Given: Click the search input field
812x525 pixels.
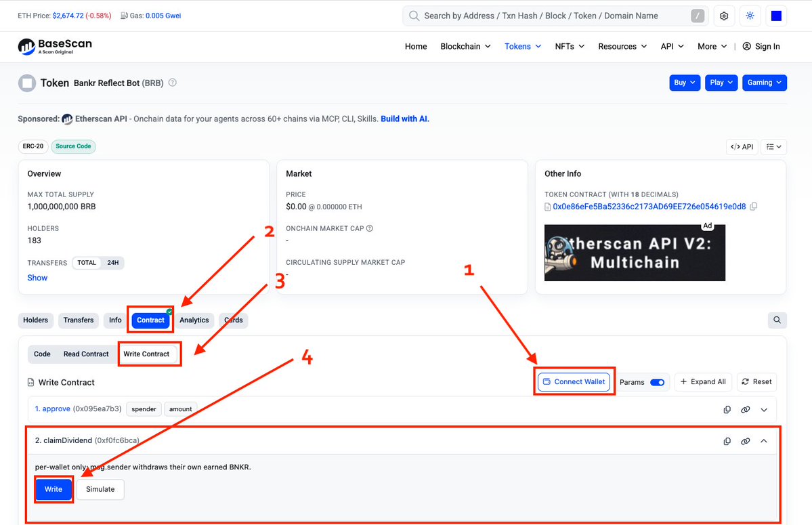Looking at the screenshot, I should coord(555,16).
